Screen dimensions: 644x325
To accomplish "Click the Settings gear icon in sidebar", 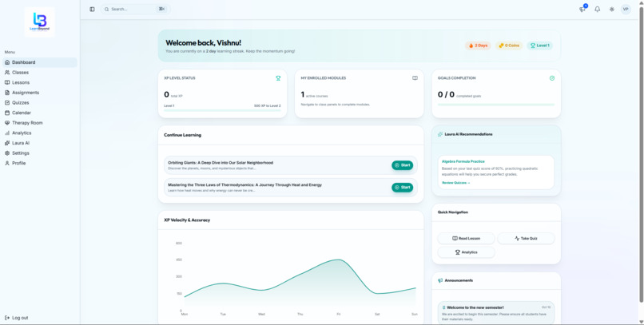I will [x=7, y=153].
